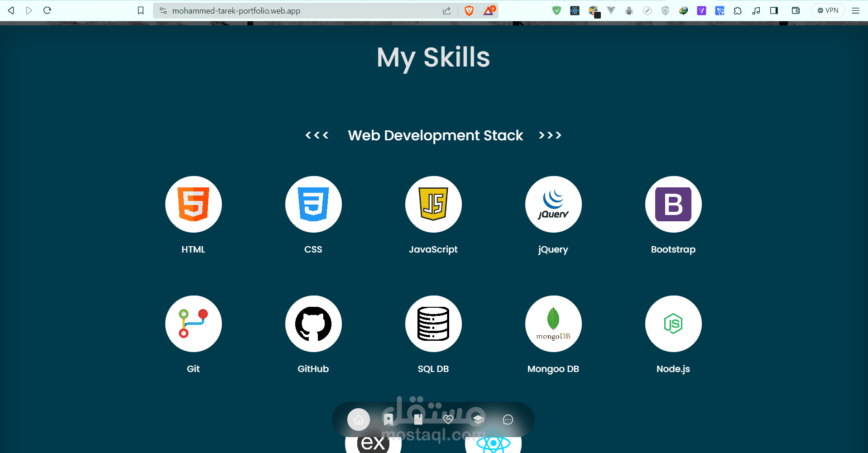Click the CSS3 skill icon
The image size is (868, 453).
pos(313,204)
